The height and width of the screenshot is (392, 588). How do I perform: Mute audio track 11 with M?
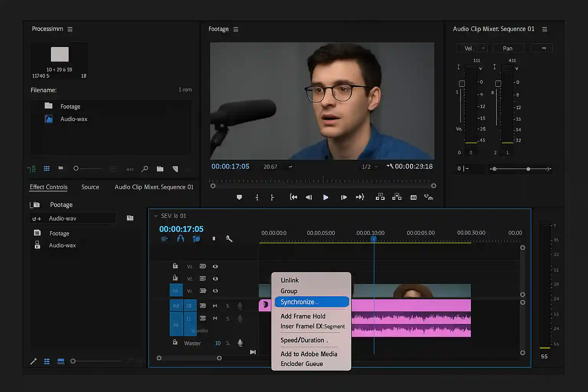[215, 318]
